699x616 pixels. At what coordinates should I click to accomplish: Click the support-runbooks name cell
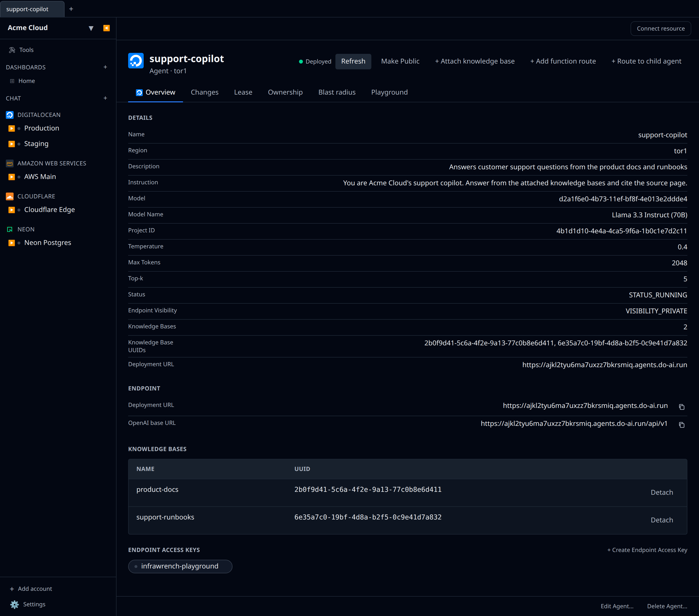165,517
